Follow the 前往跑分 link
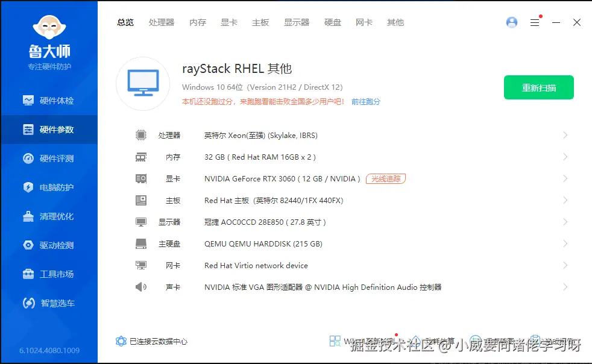This screenshot has height=364, width=592. [366, 102]
